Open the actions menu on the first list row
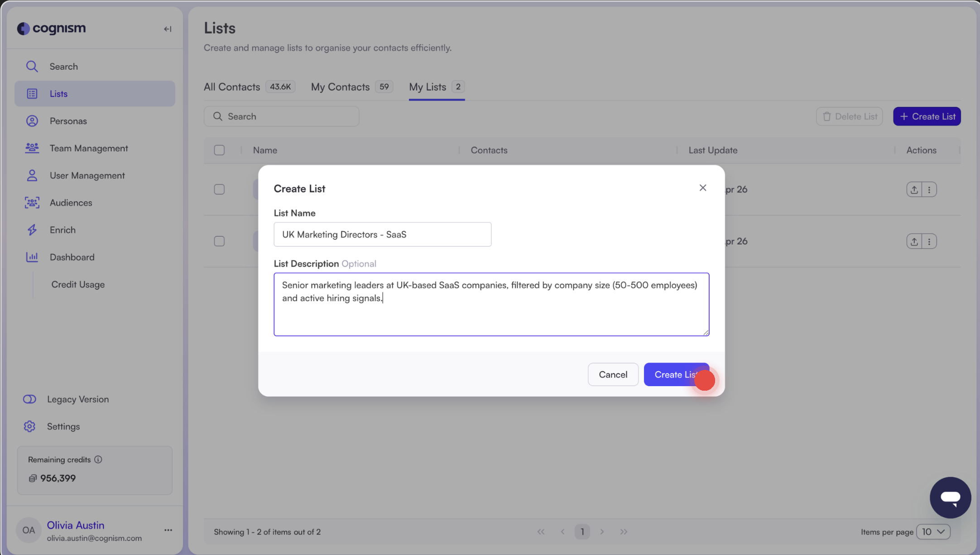This screenshot has width=980, height=555. pyautogui.click(x=929, y=189)
